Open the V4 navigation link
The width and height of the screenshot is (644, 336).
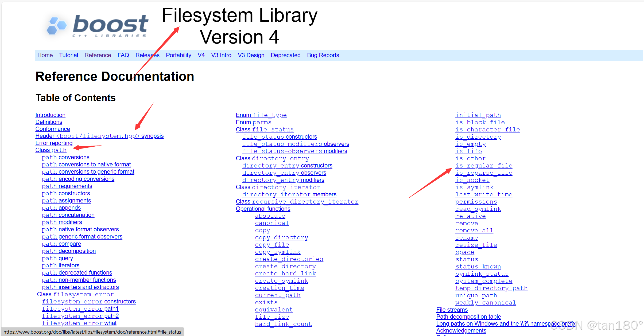201,55
